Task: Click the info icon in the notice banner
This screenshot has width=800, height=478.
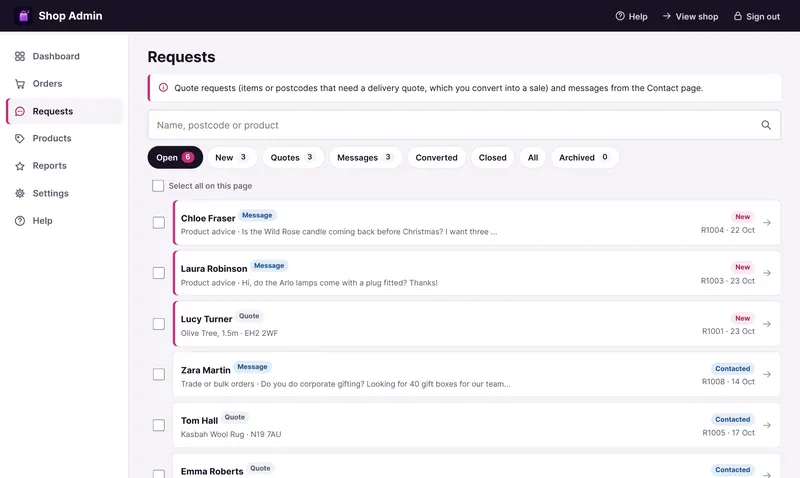Action: (x=163, y=88)
